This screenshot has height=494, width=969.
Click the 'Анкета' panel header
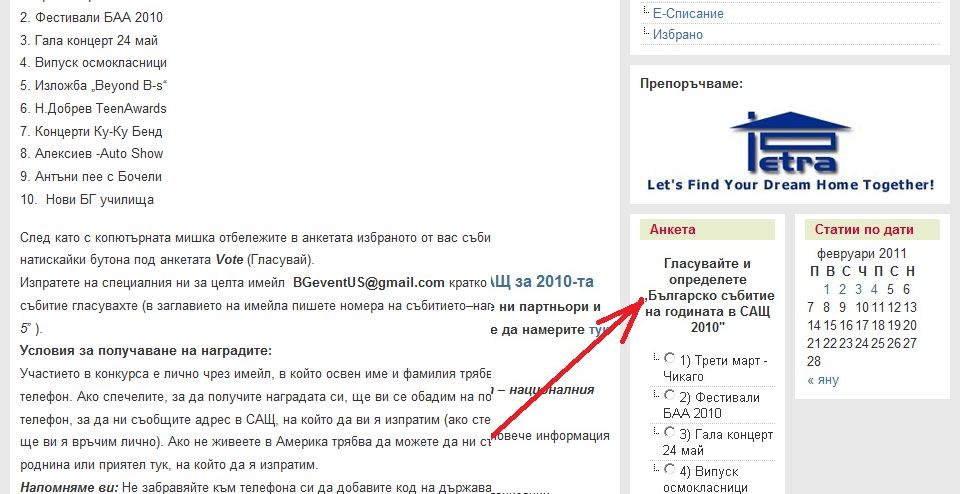[x=672, y=229]
